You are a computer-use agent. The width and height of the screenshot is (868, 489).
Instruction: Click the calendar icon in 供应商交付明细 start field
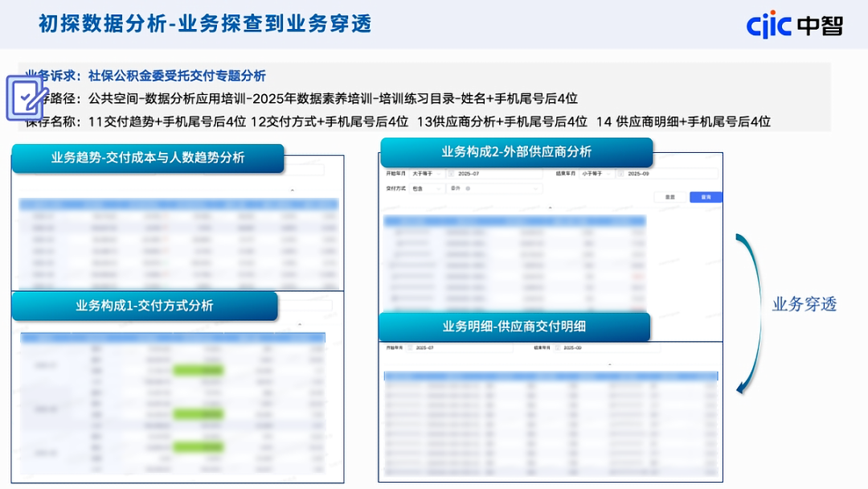(x=409, y=348)
